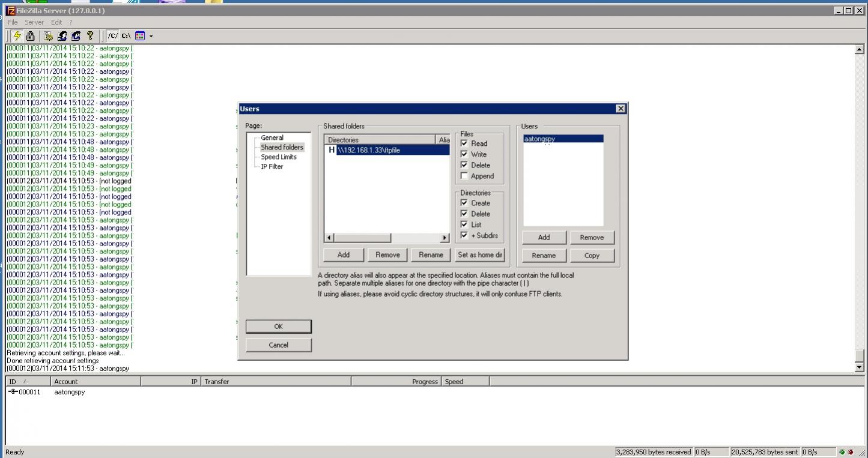Toggle the Directories Delete checkbox
The height and width of the screenshot is (458, 868).
click(464, 214)
